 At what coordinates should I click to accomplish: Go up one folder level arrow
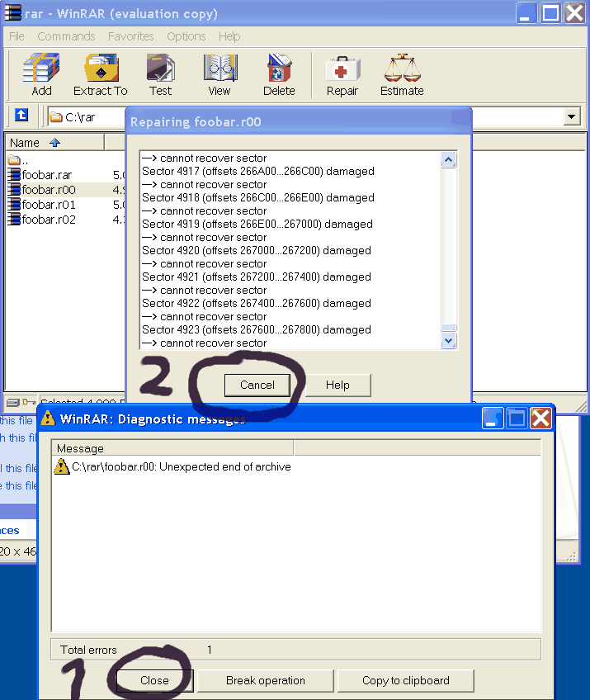pyautogui.click(x=21, y=116)
